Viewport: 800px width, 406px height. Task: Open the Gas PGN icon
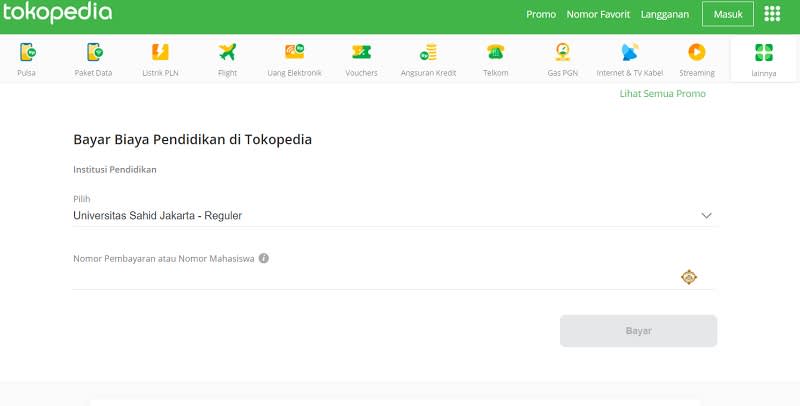(563, 53)
